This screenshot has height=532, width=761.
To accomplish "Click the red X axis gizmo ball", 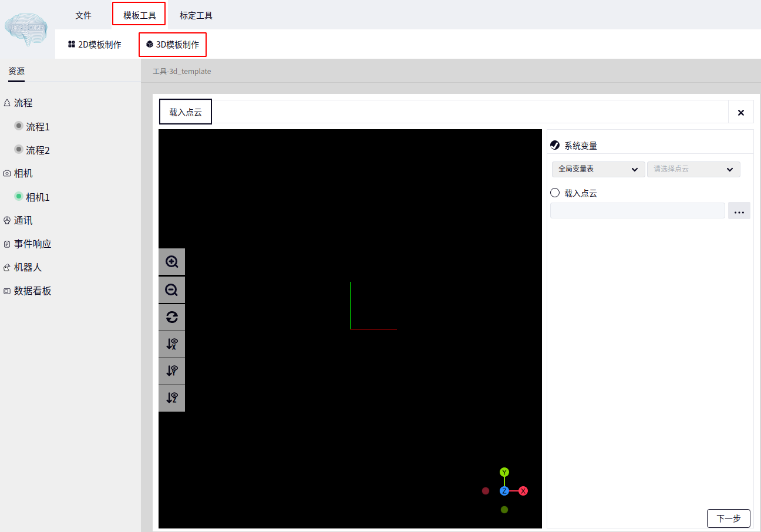I will (523, 491).
